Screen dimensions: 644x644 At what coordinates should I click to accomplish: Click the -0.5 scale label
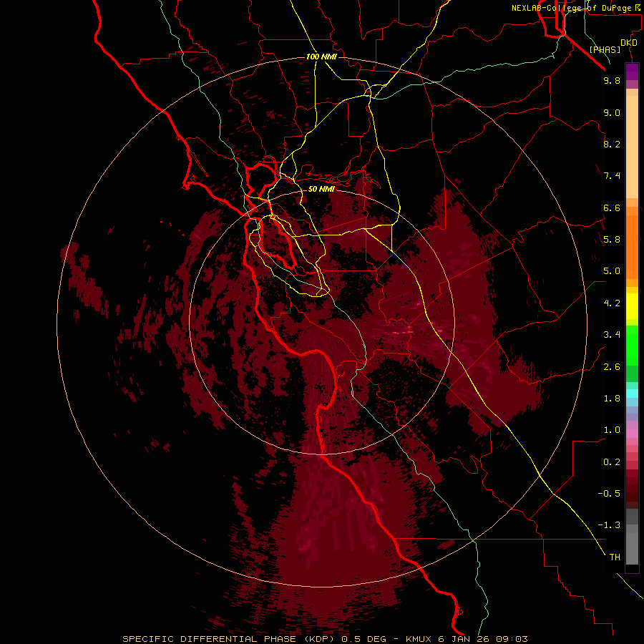click(609, 494)
